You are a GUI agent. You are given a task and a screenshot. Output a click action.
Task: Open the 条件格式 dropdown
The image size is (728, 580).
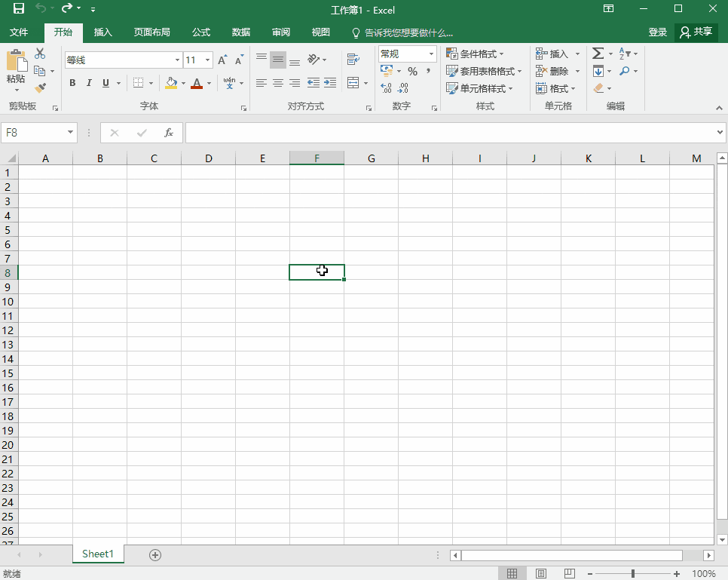point(475,54)
